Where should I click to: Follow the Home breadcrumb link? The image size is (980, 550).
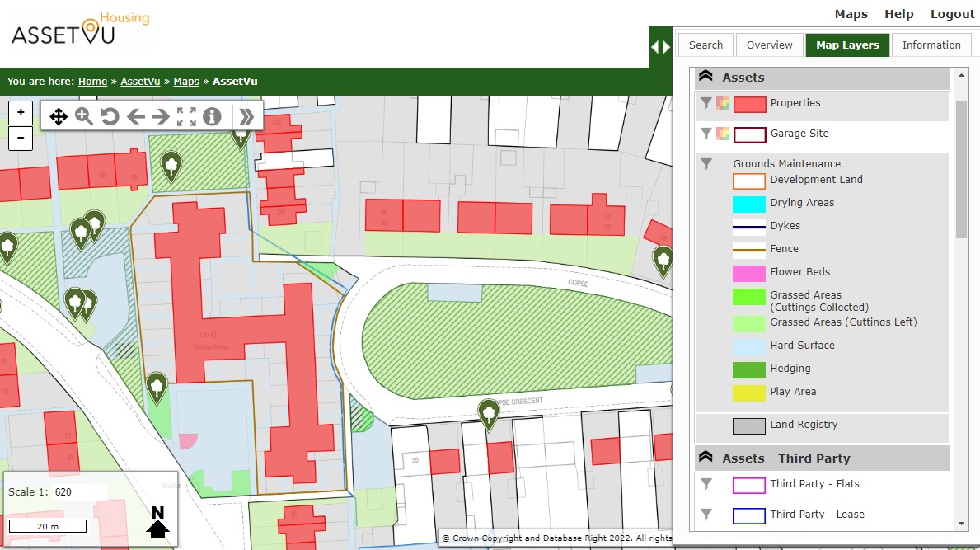[92, 81]
